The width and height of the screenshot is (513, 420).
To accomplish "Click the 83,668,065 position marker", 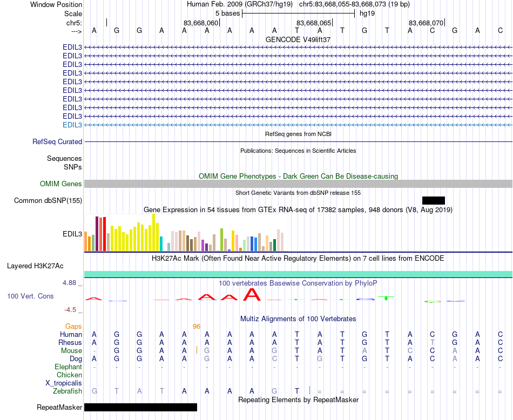I will [314, 23].
